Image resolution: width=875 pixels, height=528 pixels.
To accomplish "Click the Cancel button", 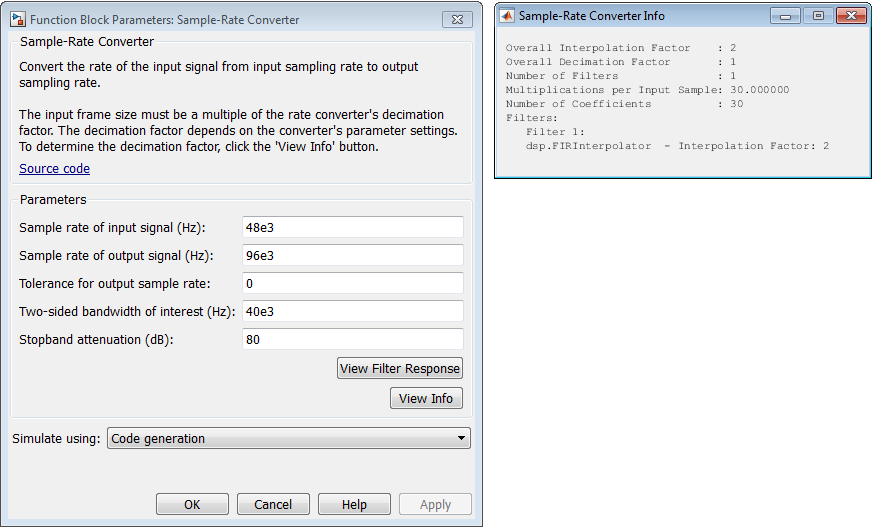I will pyautogui.click(x=273, y=505).
